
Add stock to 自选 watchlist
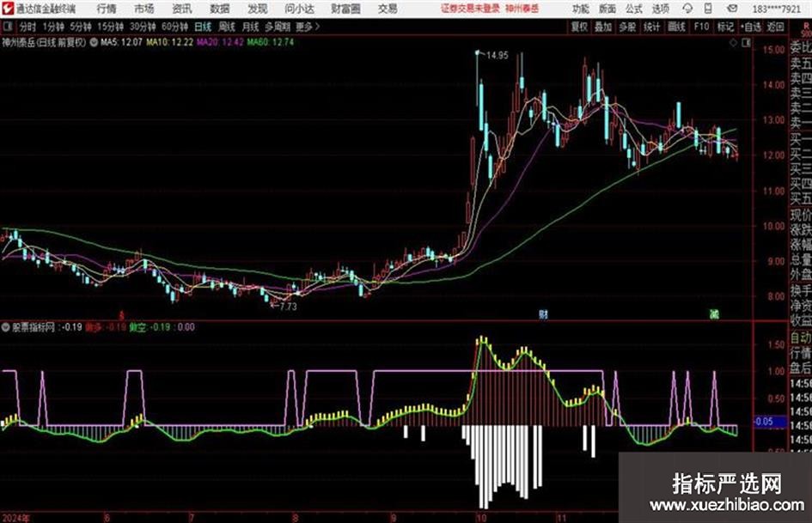pyautogui.click(x=750, y=27)
